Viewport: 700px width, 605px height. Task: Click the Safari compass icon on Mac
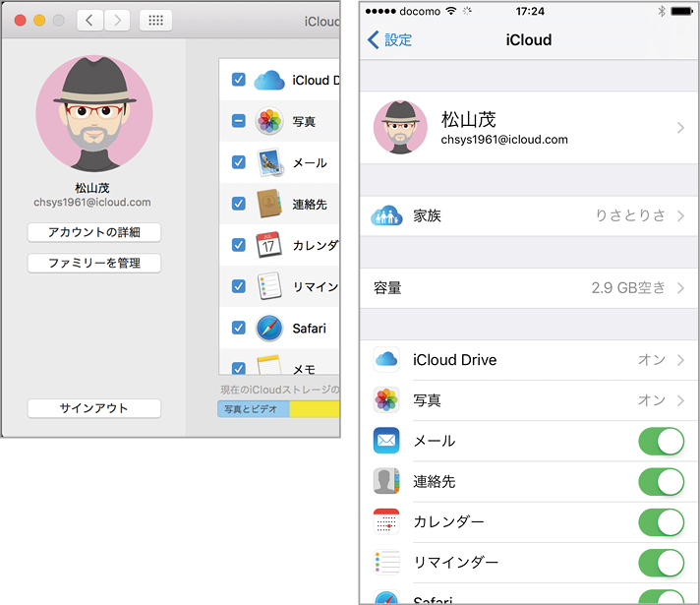pos(269,328)
